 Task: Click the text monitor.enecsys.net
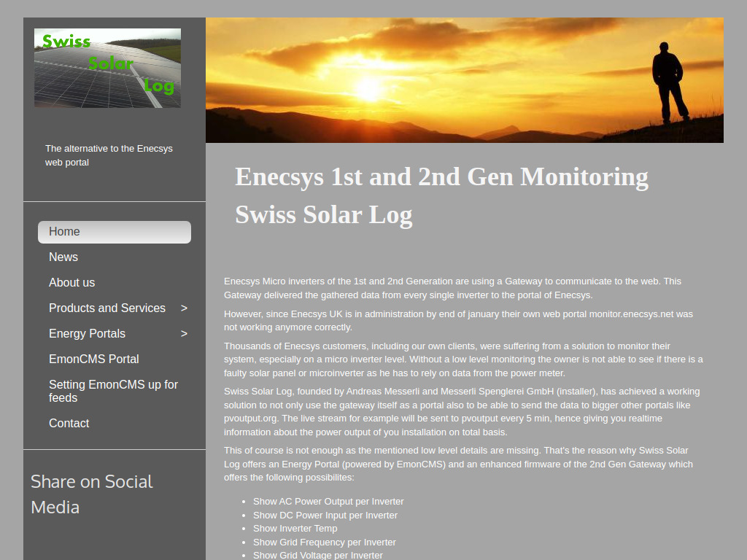point(633,314)
